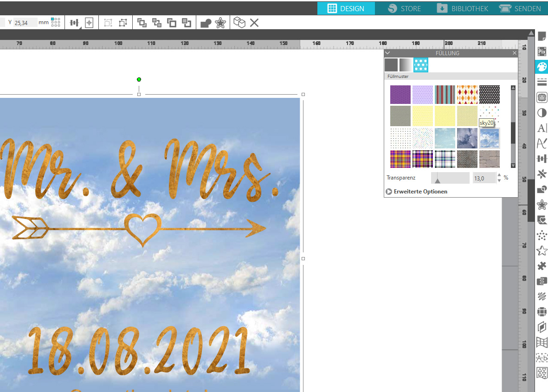548x392 pixels.
Task: Switch to the STORE tab
Action: pyautogui.click(x=404, y=8)
